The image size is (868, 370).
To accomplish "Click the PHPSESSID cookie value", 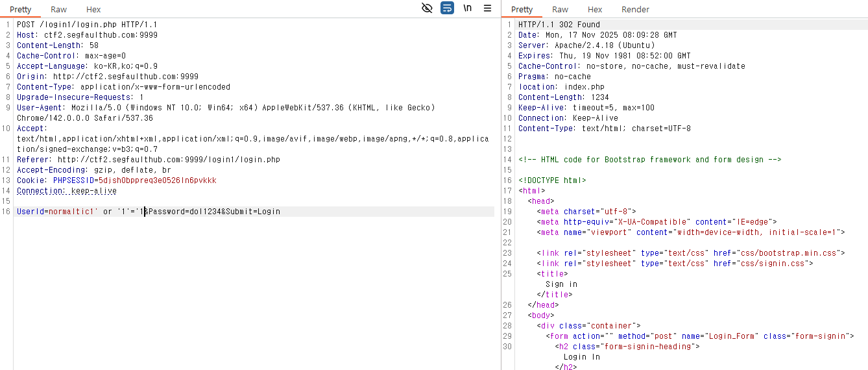I will click(157, 180).
